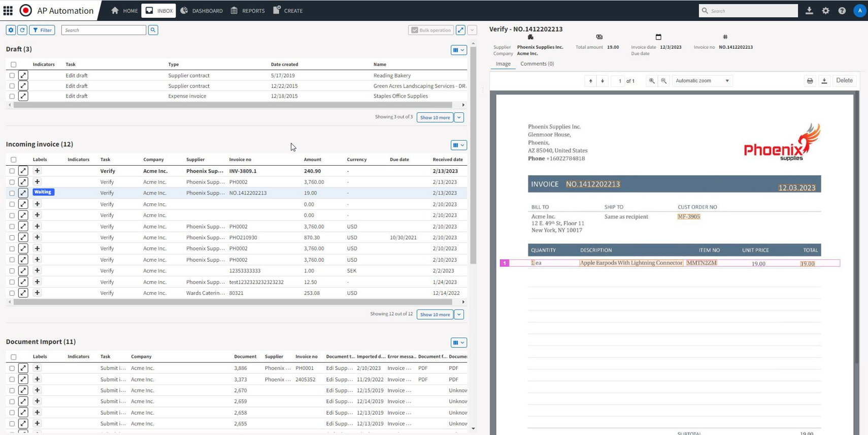Open settings gear in top navigation bar
The image size is (868, 435).
[825, 11]
